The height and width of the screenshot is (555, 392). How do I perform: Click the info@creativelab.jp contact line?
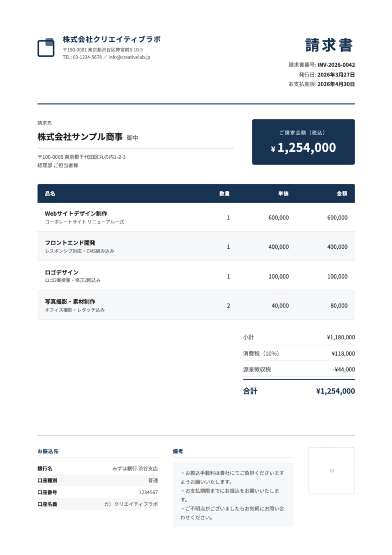click(x=106, y=57)
